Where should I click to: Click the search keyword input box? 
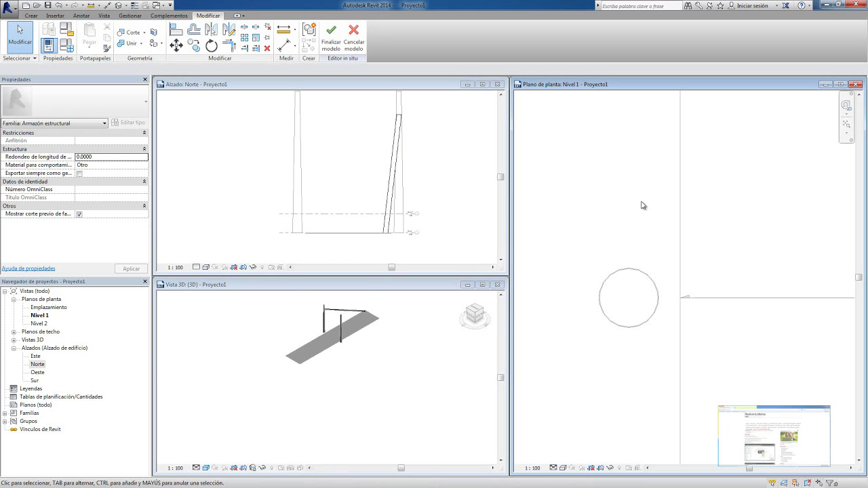[x=640, y=5]
